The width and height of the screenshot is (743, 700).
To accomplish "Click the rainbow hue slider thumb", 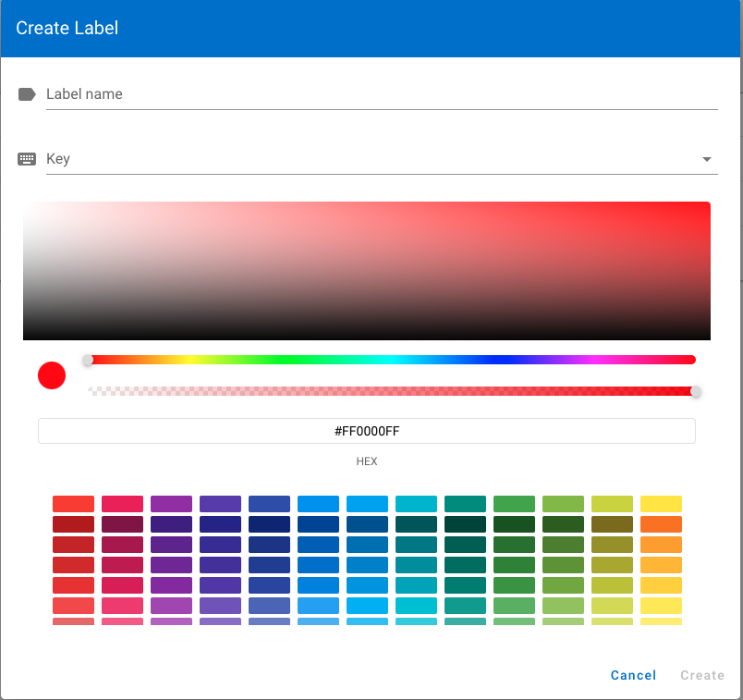I will click(x=88, y=360).
